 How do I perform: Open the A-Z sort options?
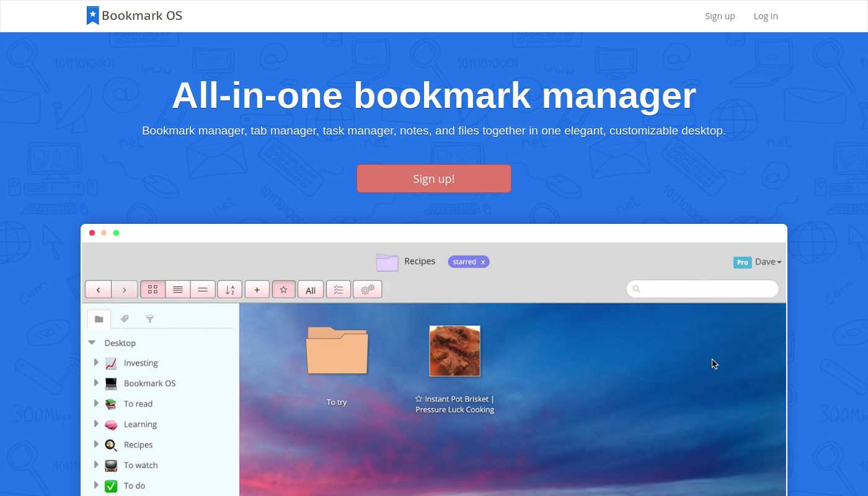(x=229, y=290)
